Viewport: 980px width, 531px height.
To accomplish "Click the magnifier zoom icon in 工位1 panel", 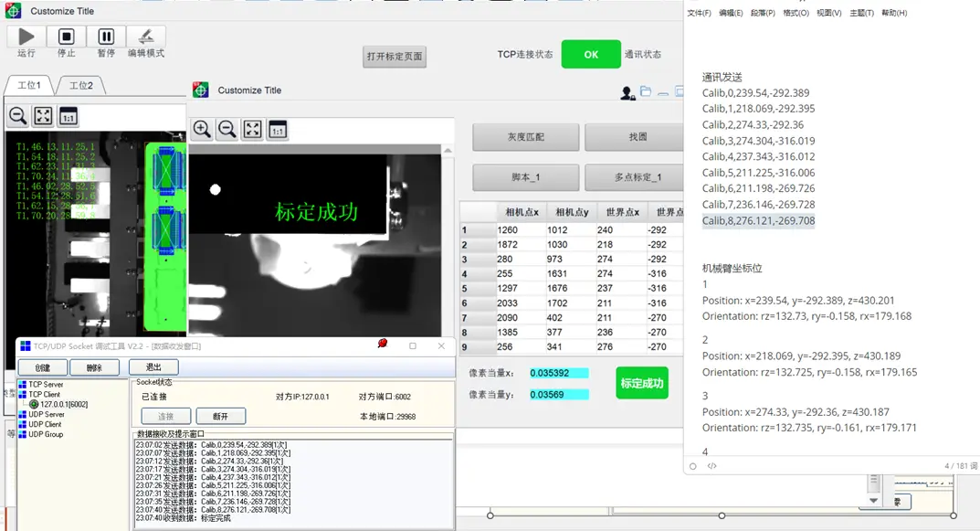I will coord(18,116).
